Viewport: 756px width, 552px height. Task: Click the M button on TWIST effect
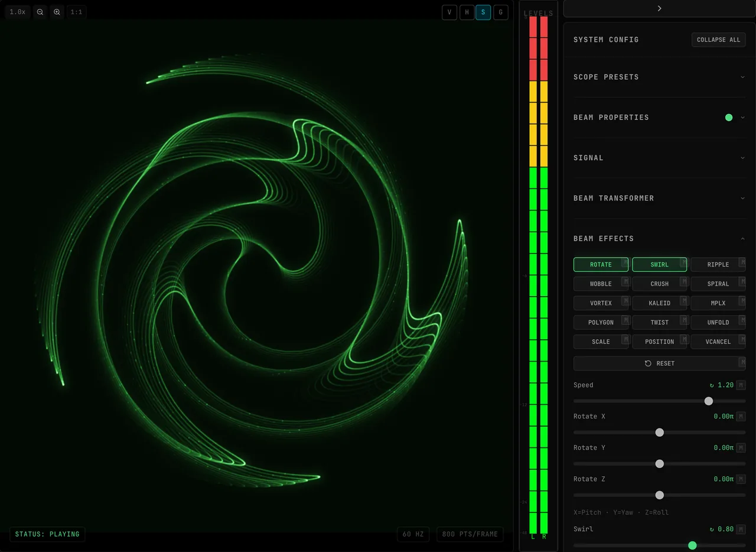683,320
